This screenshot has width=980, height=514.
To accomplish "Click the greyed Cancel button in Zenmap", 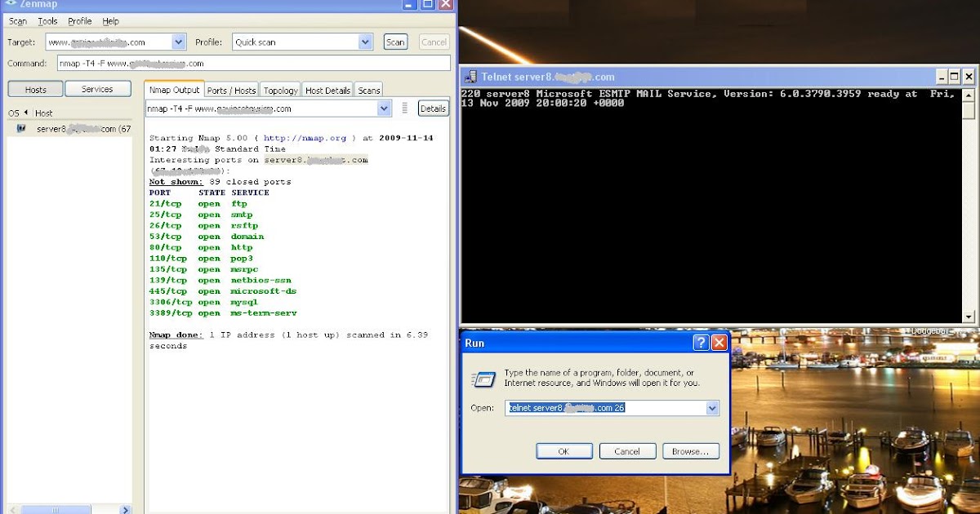I will (x=434, y=42).
